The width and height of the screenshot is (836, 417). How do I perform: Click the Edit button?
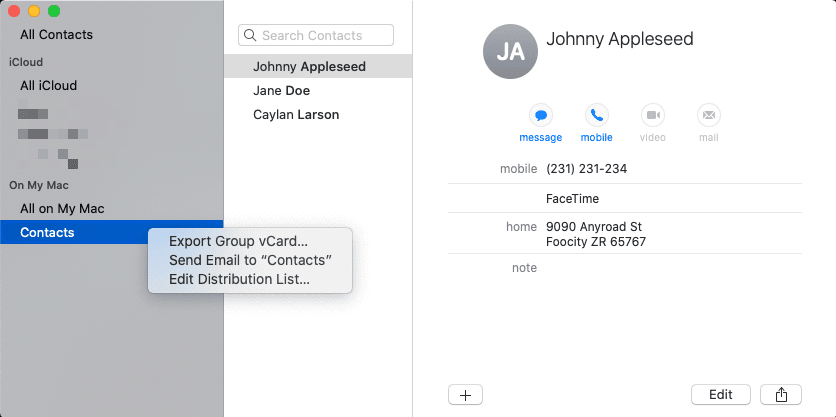(721, 395)
